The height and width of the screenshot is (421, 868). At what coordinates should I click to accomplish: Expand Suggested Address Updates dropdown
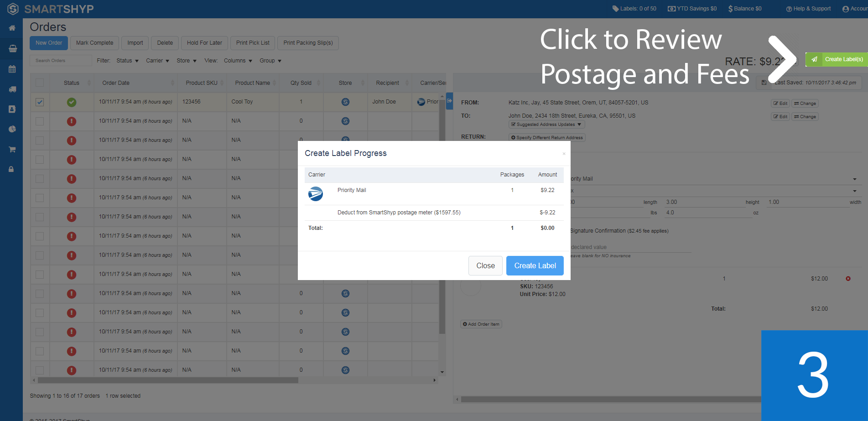coord(546,125)
